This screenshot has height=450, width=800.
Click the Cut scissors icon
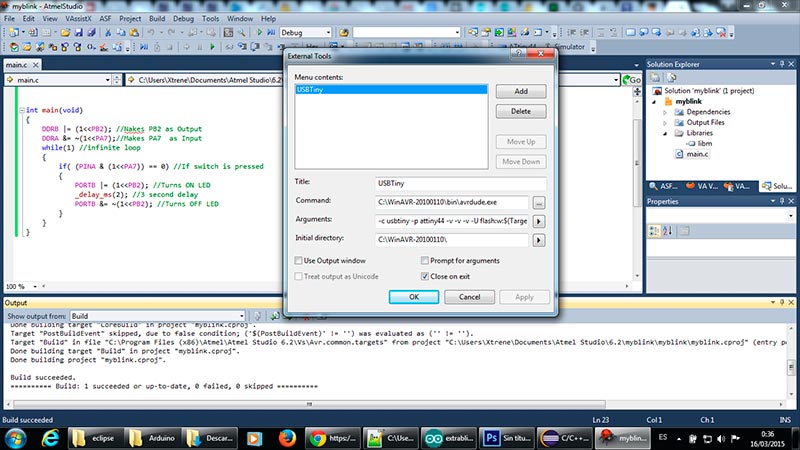point(108,32)
